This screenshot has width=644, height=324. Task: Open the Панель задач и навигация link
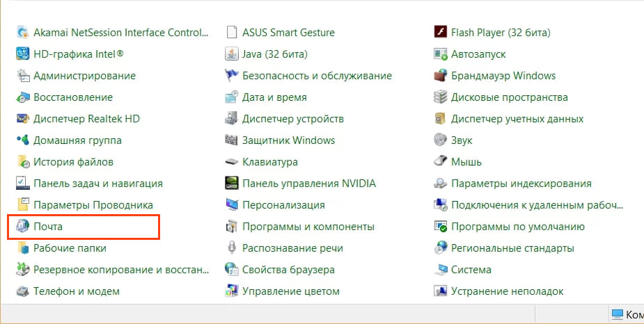point(98,184)
